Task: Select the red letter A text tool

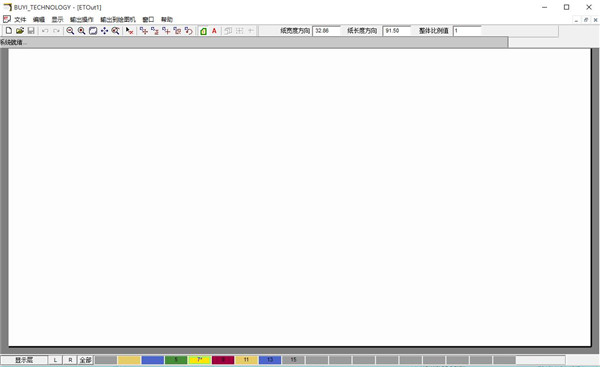Action: click(x=214, y=31)
